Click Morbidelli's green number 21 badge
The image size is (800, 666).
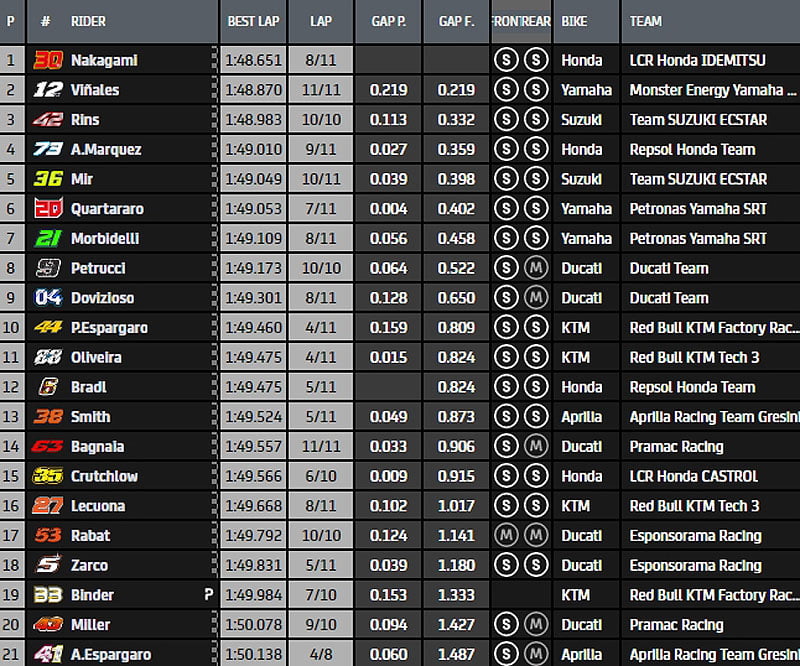pos(47,239)
